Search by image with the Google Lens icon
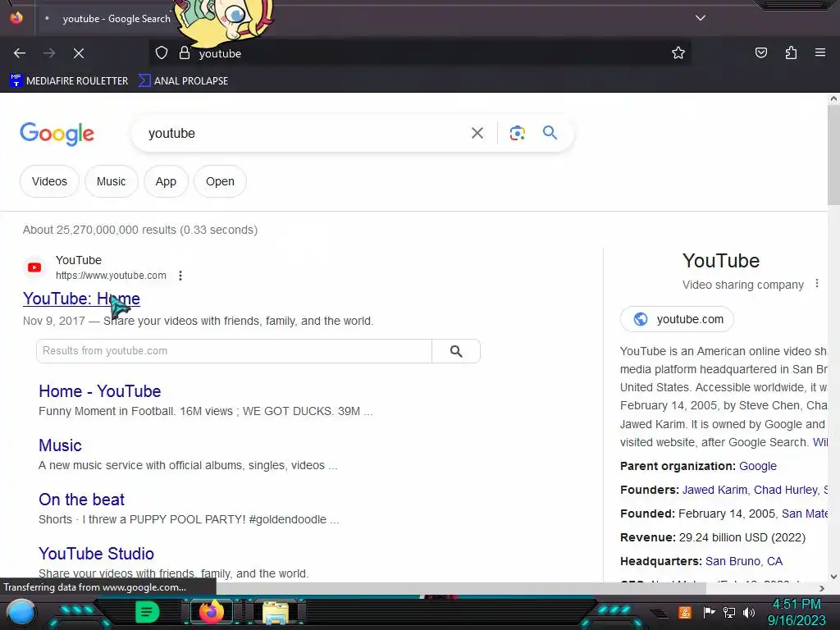 [517, 133]
